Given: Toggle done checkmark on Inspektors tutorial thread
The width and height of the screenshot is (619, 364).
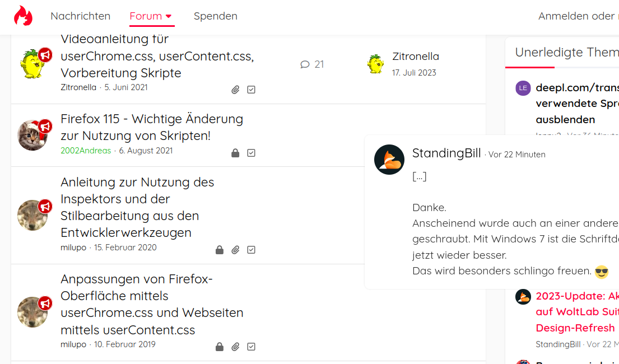Looking at the screenshot, I should pyautogui.click(x=252, y=250).
